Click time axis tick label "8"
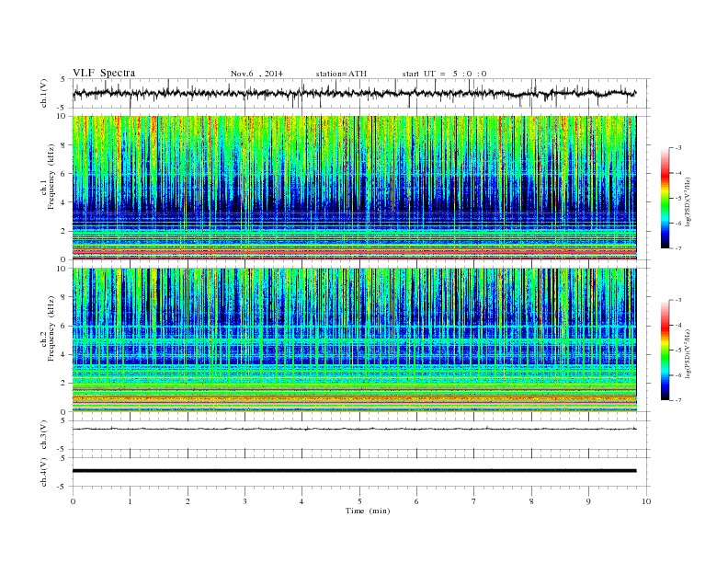Viewport: 728px width, 563px height. (x=531, y=501)
